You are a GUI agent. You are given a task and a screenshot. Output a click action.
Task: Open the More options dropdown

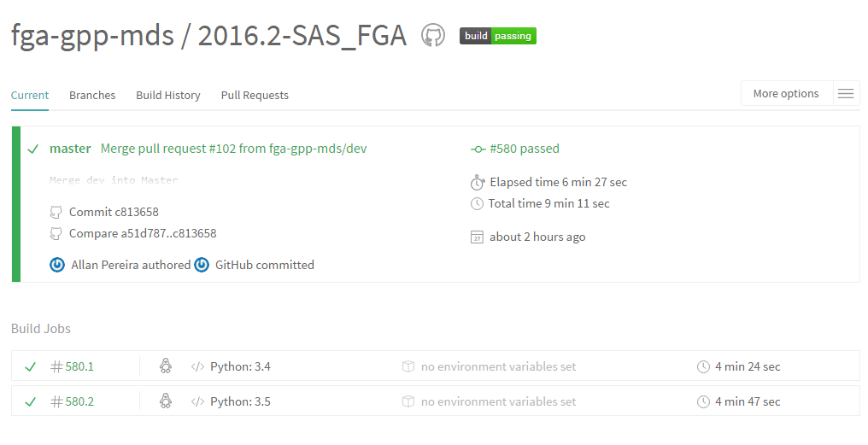tap(786, 94)
